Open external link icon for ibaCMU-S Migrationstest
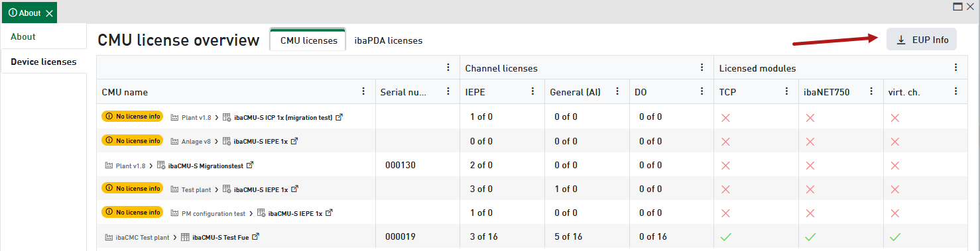This screenshot has height=251, width=980. (251, 165)
